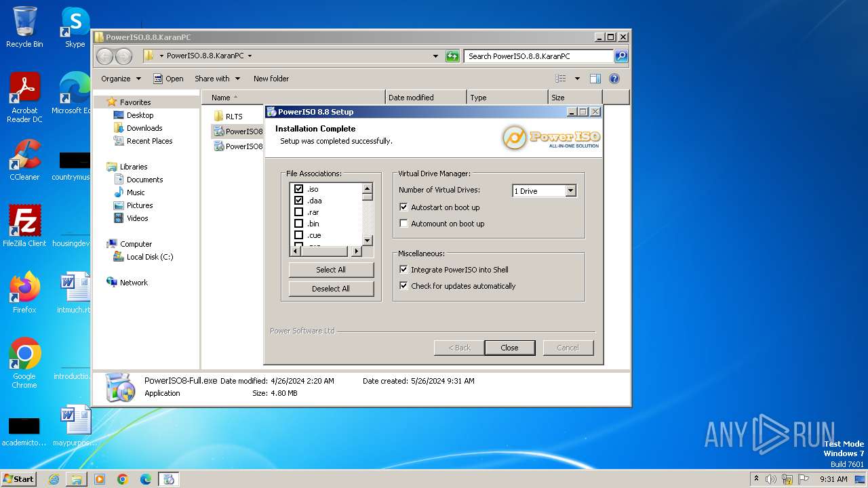The image size is (868, 488).
Task: Open the address bar history dropdown
Action: (435, 56)
